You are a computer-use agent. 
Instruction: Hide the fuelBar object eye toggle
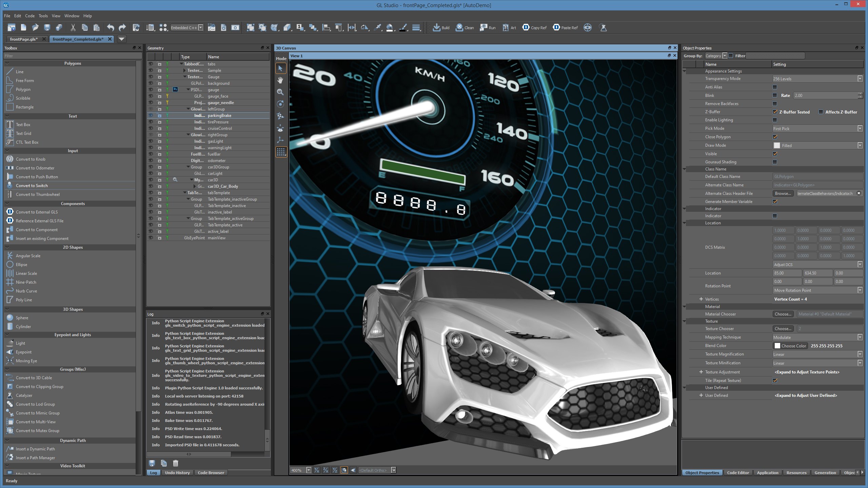tap(151, 154)
